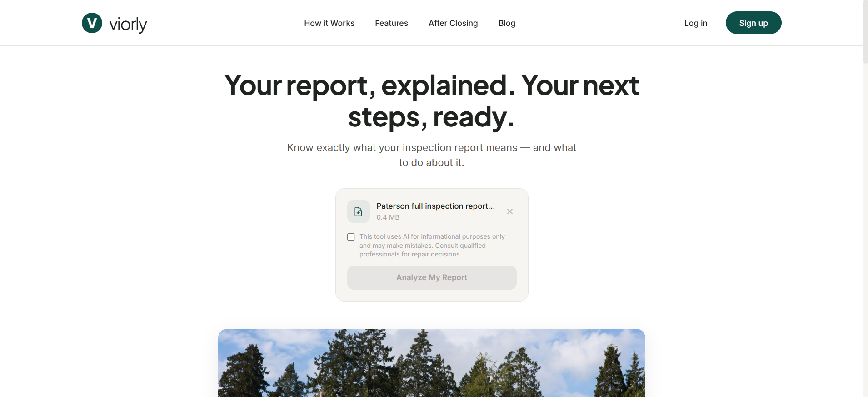
Task: Click the 0.4 MB file size text
Action: [x=388, y=217]
